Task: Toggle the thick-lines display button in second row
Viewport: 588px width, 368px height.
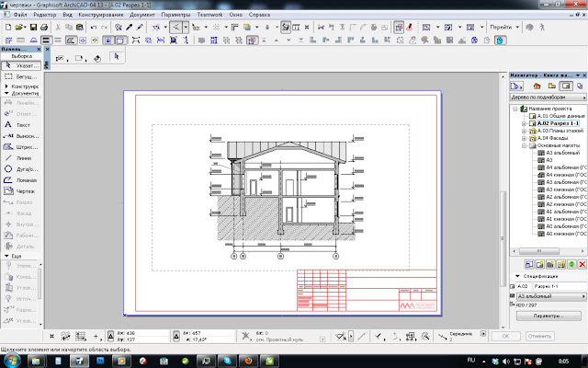Action: point(46,40)
